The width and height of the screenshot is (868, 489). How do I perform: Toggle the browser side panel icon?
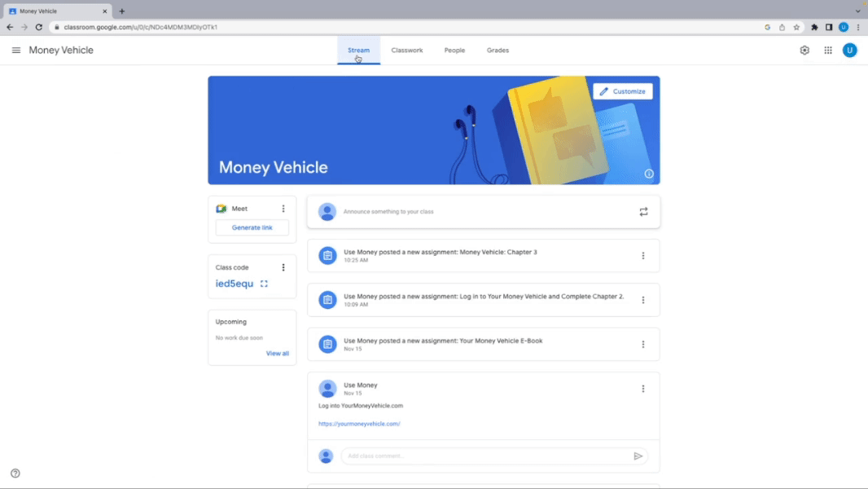pos(829,27)
